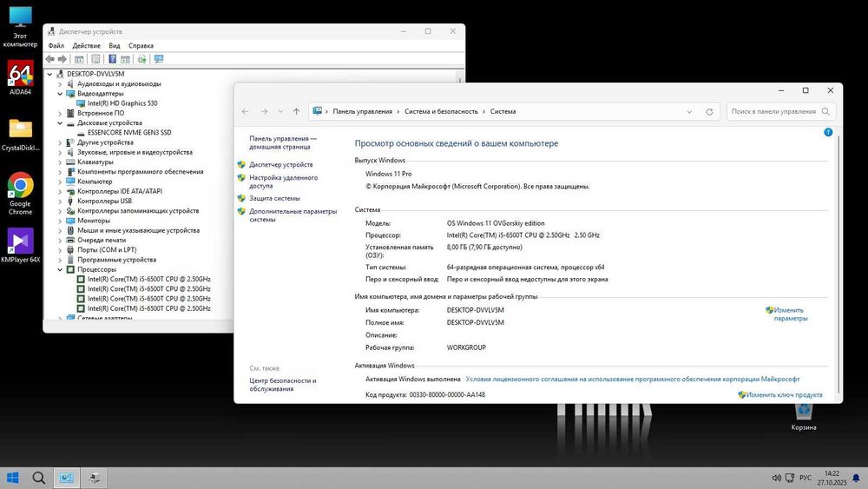This screenshot has height=489, width=868.
Task: Open the Вид menu
Action: coord(114,45)
